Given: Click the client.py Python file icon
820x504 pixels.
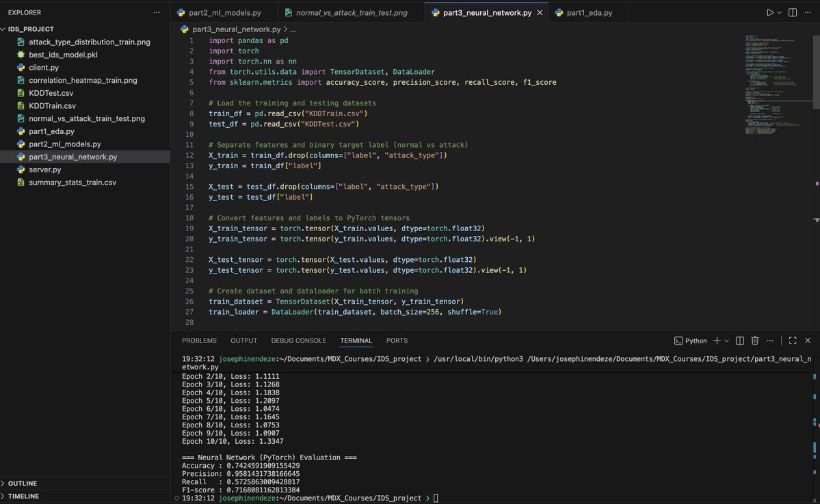Looking at the screenshot, I should (21, 68).
